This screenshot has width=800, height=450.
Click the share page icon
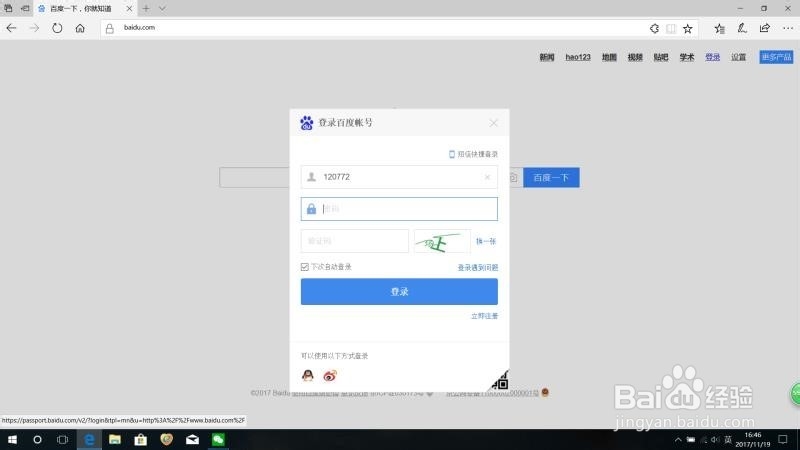[764, 29]
